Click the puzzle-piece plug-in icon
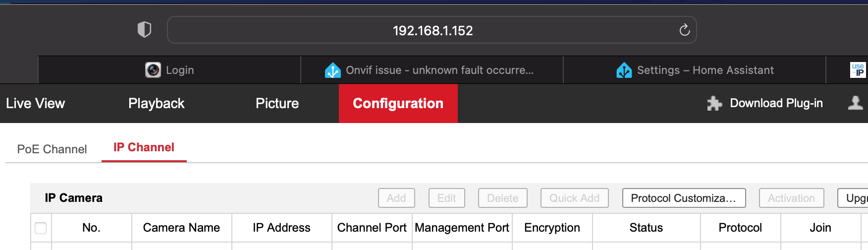The height and width of the screenshot is (250, 868). point(714,103)
